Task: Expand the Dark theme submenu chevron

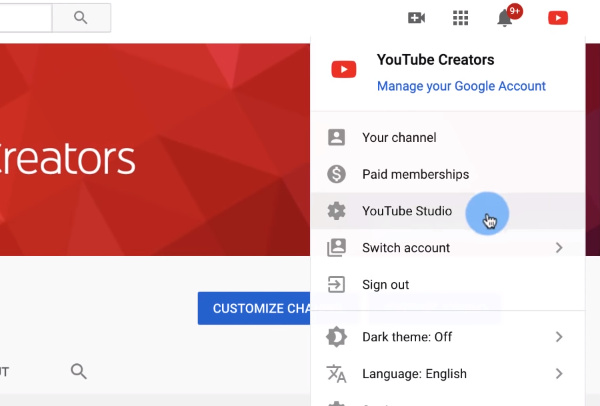Action: 559,337
